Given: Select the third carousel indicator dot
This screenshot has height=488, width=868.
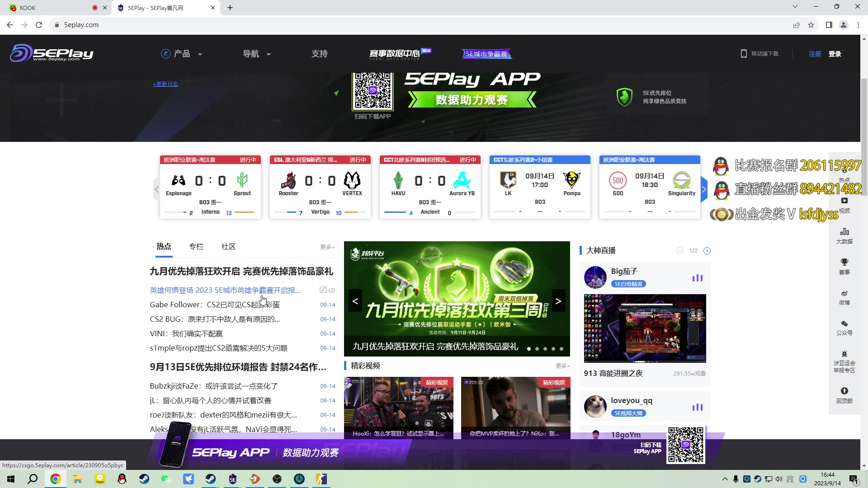Looking at the screenshot, I should [x=545, y=349].
